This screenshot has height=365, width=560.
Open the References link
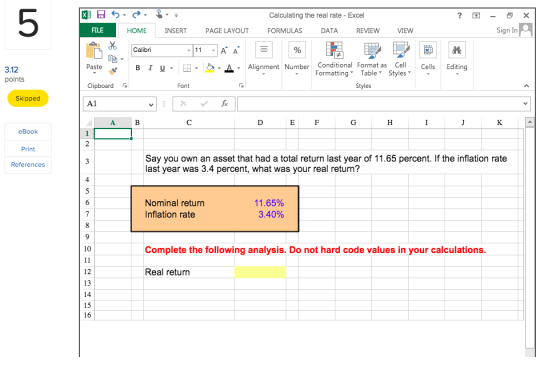point(28,165)
